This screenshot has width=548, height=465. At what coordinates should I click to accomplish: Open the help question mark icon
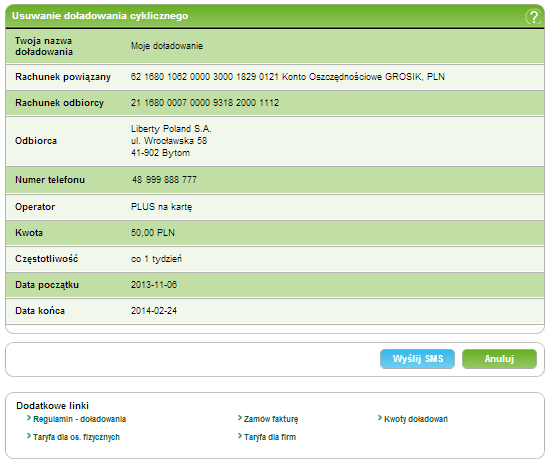533,16
